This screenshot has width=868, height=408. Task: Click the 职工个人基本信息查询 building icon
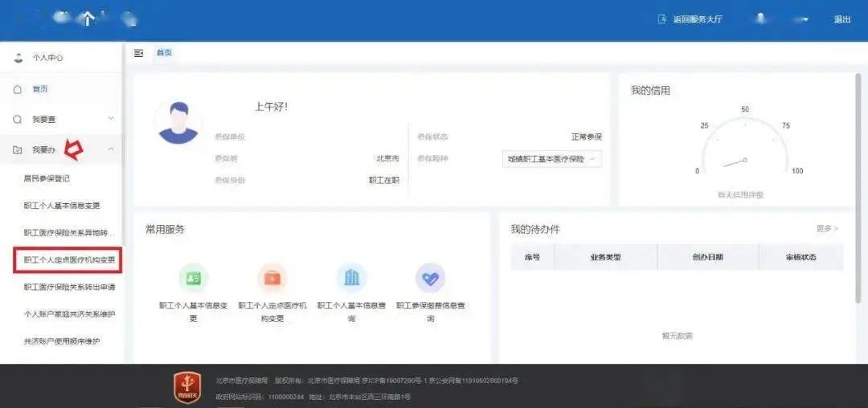351,278
